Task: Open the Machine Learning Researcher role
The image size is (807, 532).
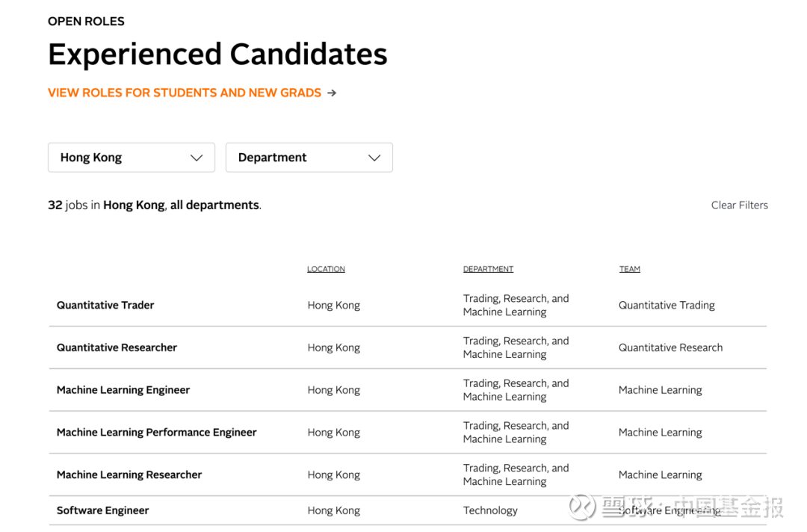Action: click(x=129, y=475)
